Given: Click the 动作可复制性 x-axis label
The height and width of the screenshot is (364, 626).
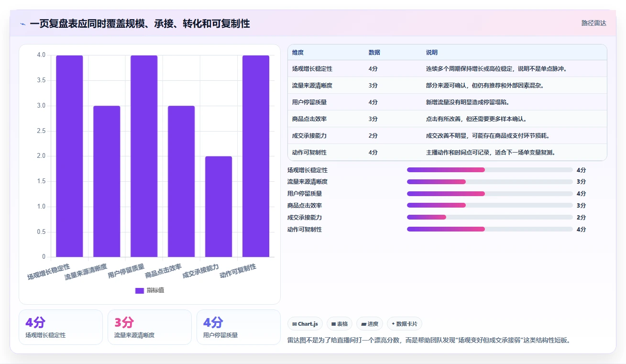Looking at the screenshot, I should [238, 271].
